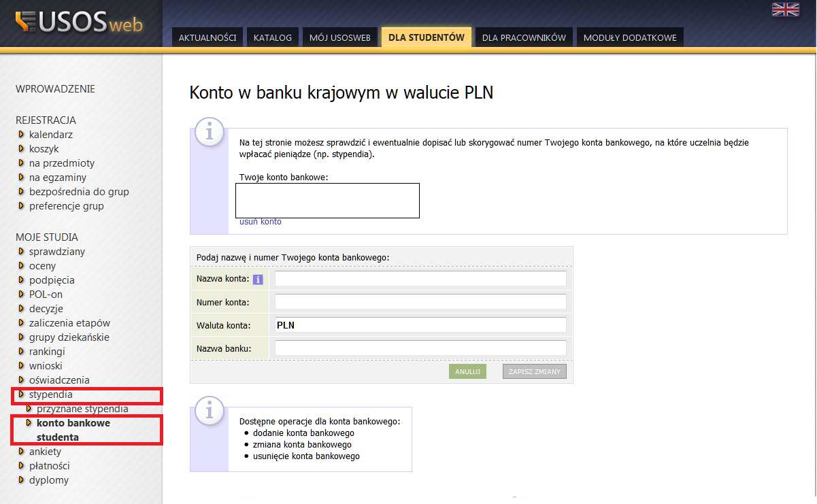Open oświadczenia in the sidebar
Viewport: 817px width, 504px height.
pyautogui.click(x=59, y=380)
